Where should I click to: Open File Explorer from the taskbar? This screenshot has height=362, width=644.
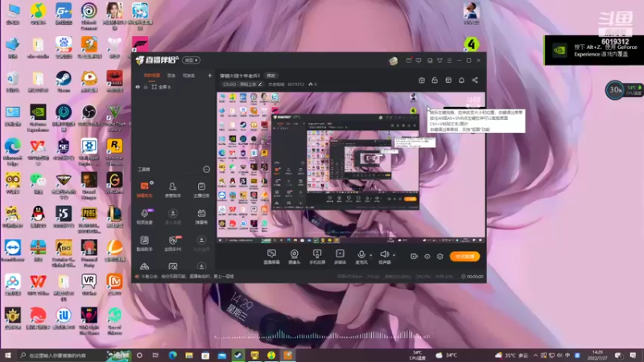click(189, 356)
